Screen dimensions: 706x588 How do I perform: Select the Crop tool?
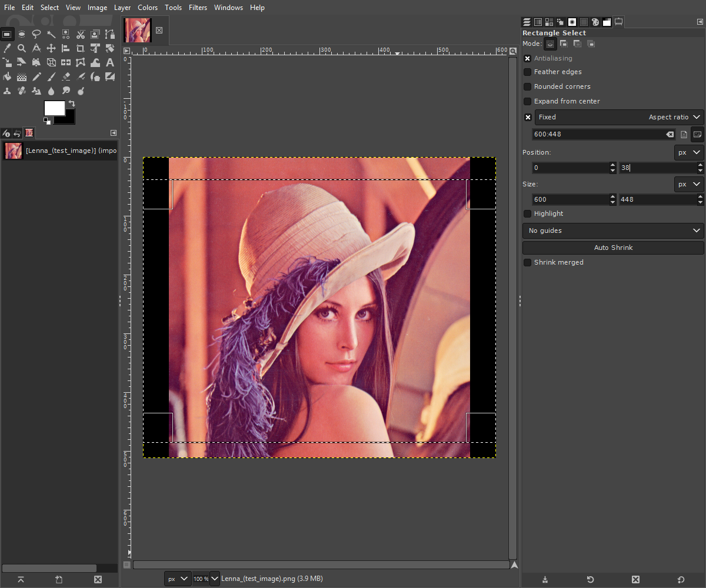81,48
